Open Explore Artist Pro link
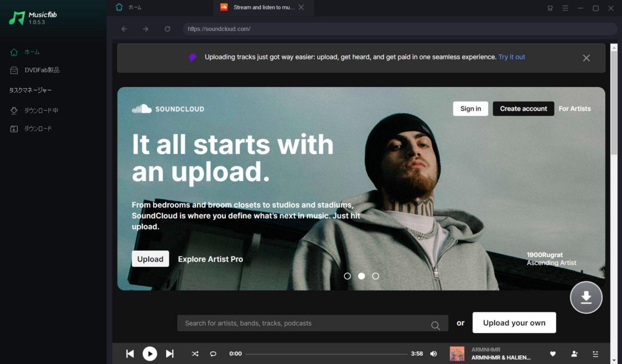 point(210,259)
